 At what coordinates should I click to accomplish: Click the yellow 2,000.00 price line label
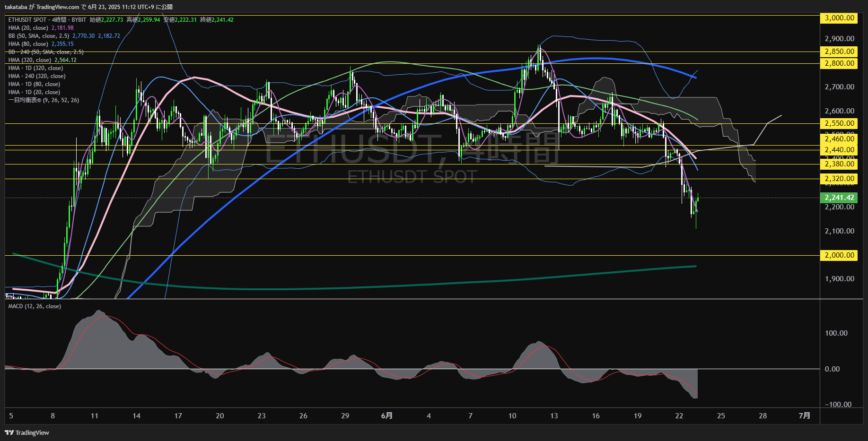pos(839,255)
